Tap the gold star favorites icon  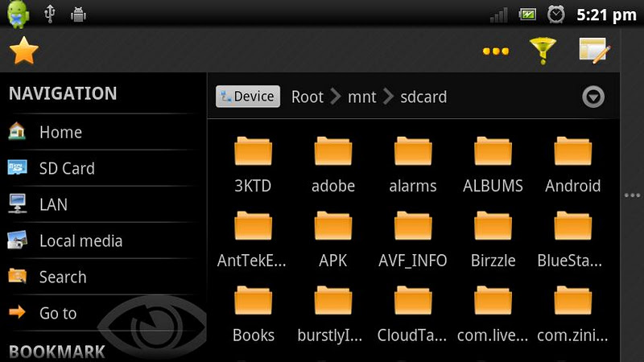click(x=24, y=51)
